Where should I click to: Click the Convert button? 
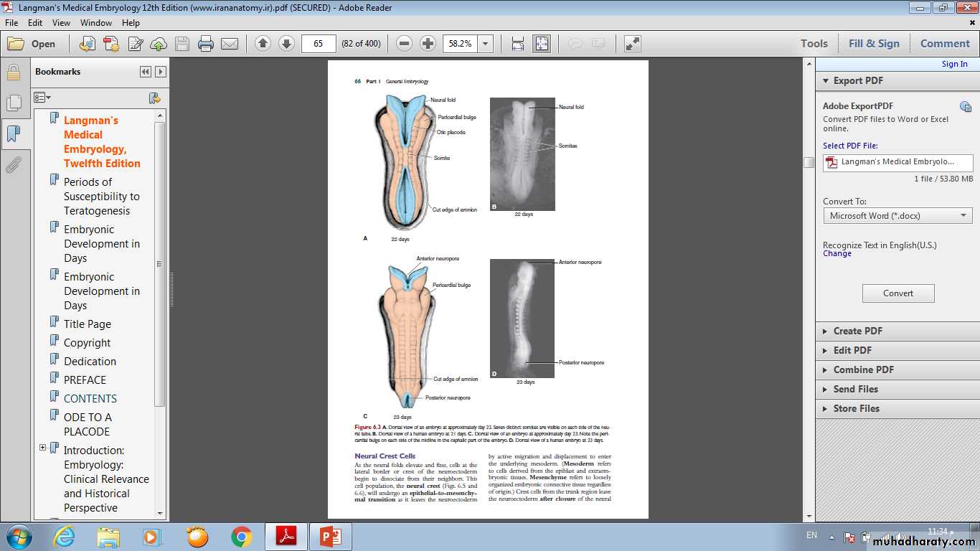point(897,293)
